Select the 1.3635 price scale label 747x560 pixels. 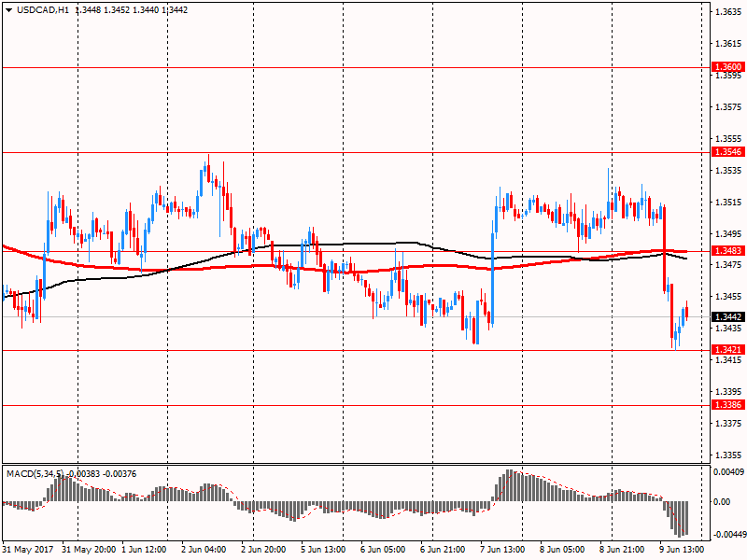pyautogui.click(x=729, y=12)
